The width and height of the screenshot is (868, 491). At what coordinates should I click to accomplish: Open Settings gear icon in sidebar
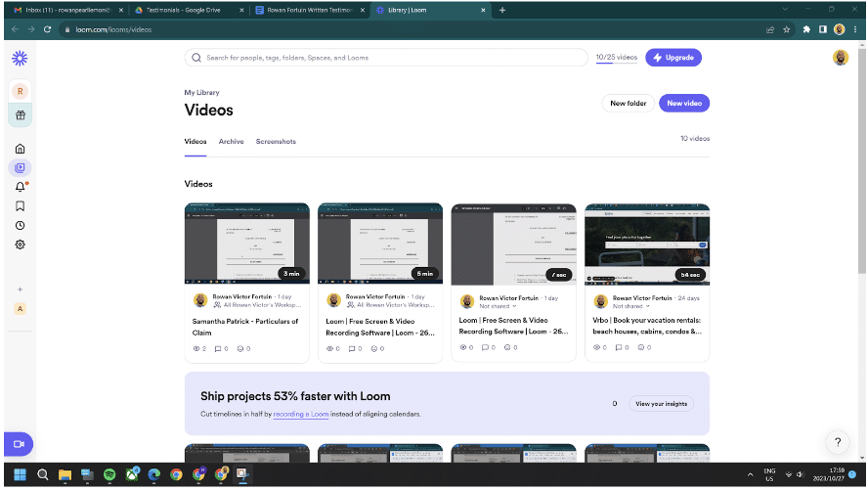20,245
